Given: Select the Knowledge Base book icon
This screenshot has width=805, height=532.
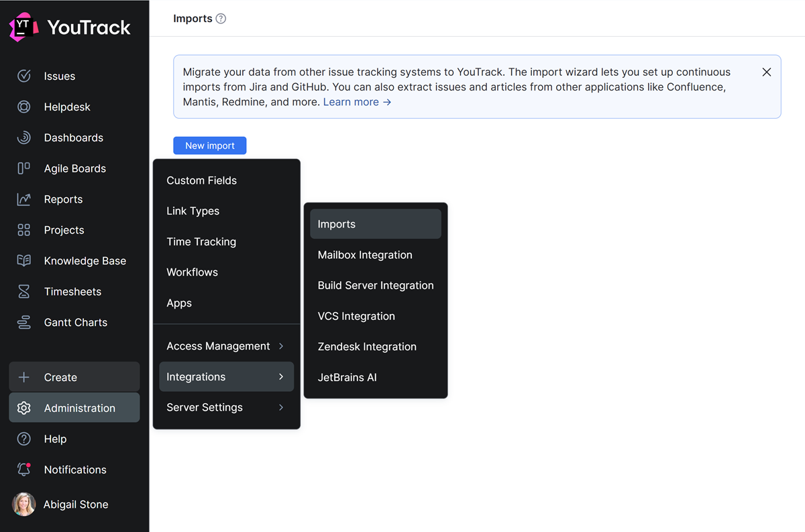Looking at the screenshot, I should pos(24,261).
